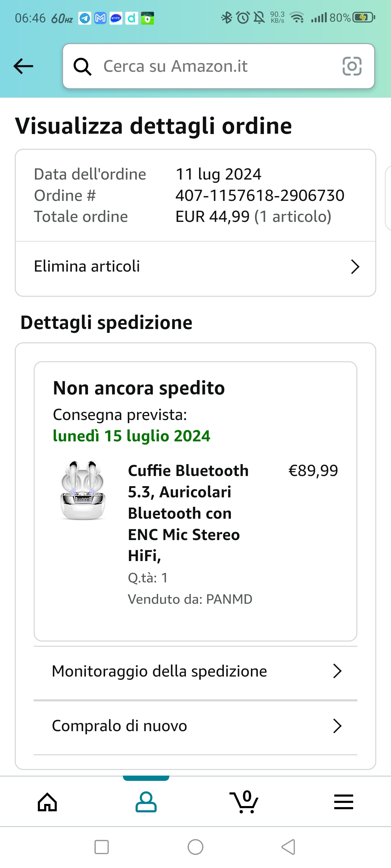Tap the Android recent apps button
Image resolution: width=391 pixels, height=868 pixels.
tap(102, 847)
